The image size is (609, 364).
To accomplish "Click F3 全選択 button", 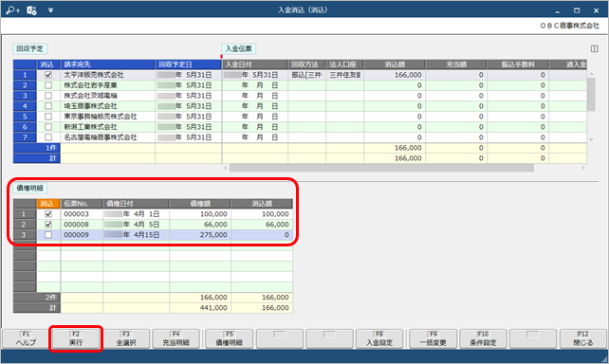I will pyautogui.click(x=126, y=338).
